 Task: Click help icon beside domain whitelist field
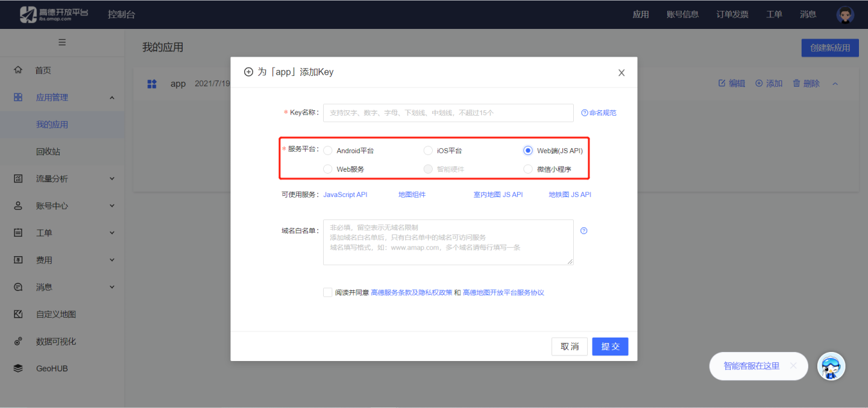click(583, 231)
